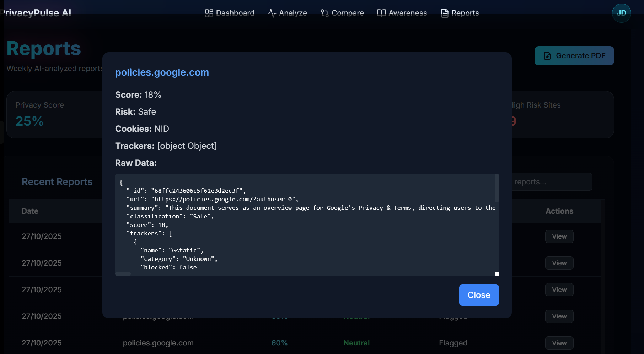Click the "blocked": false JSON line
This screenshot has width=644, height=354.
tap(169, 268)
